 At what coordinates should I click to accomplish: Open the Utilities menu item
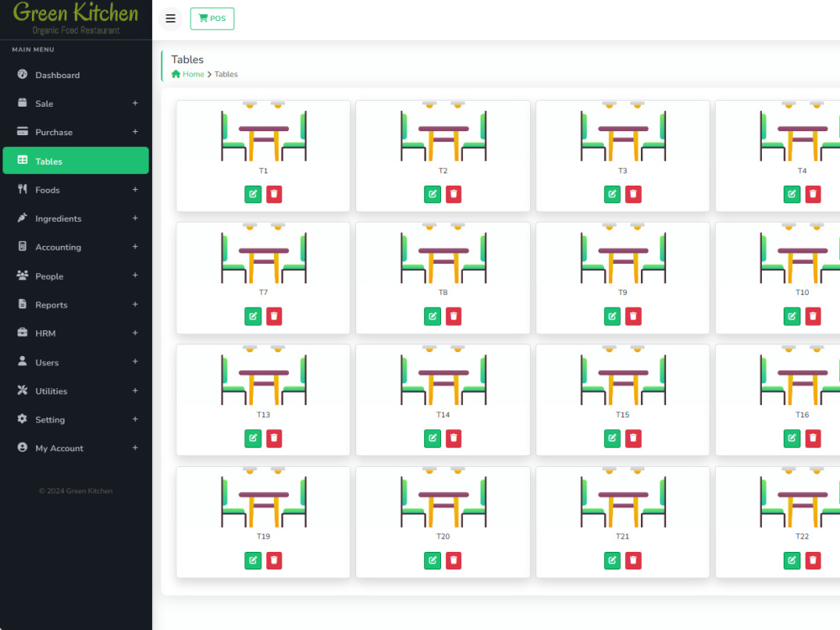(x=76, y=391)
